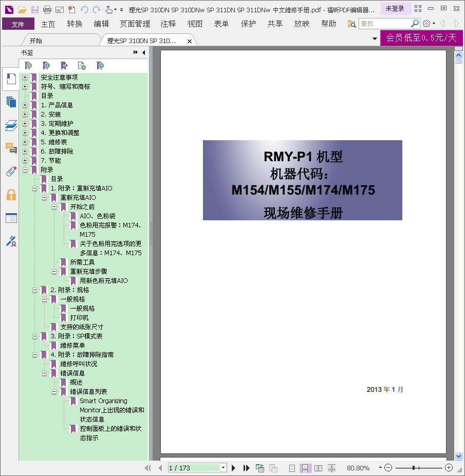
Task: Open the Comments sidebar icon
Action: pyautogui.click(x=11, y=148)
